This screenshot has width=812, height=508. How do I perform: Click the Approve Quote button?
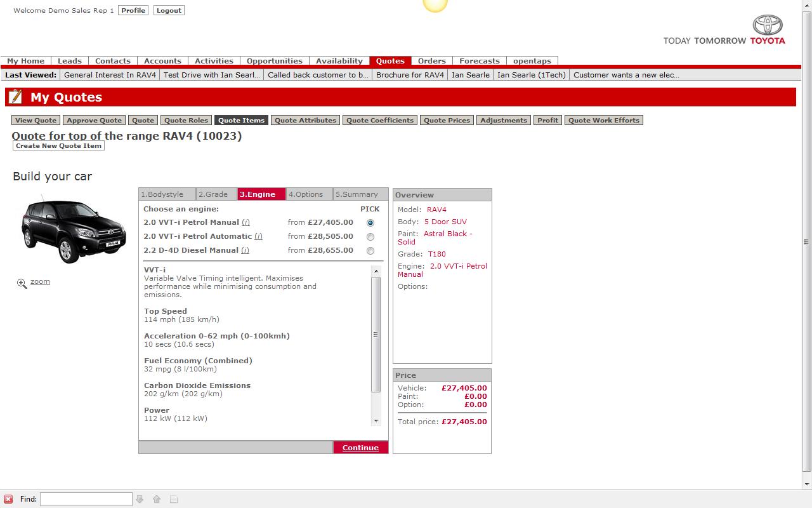(95, 120)
